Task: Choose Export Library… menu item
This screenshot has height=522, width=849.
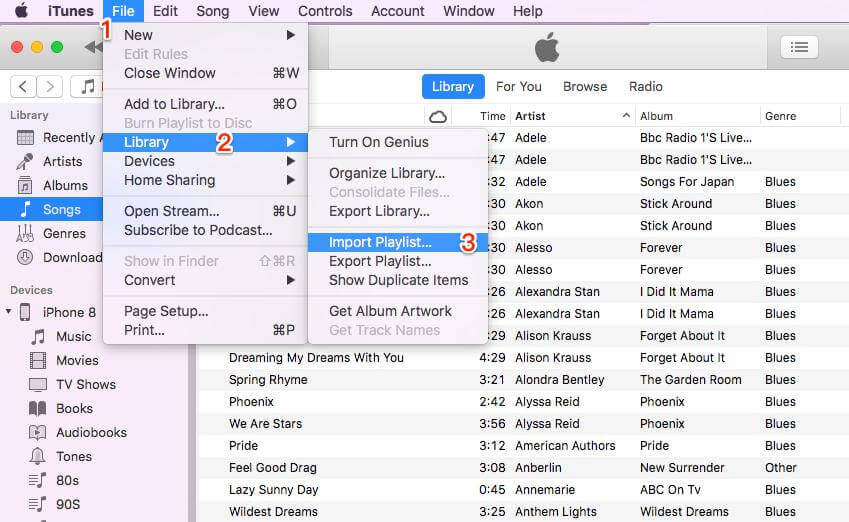Action: click(397, 211)
